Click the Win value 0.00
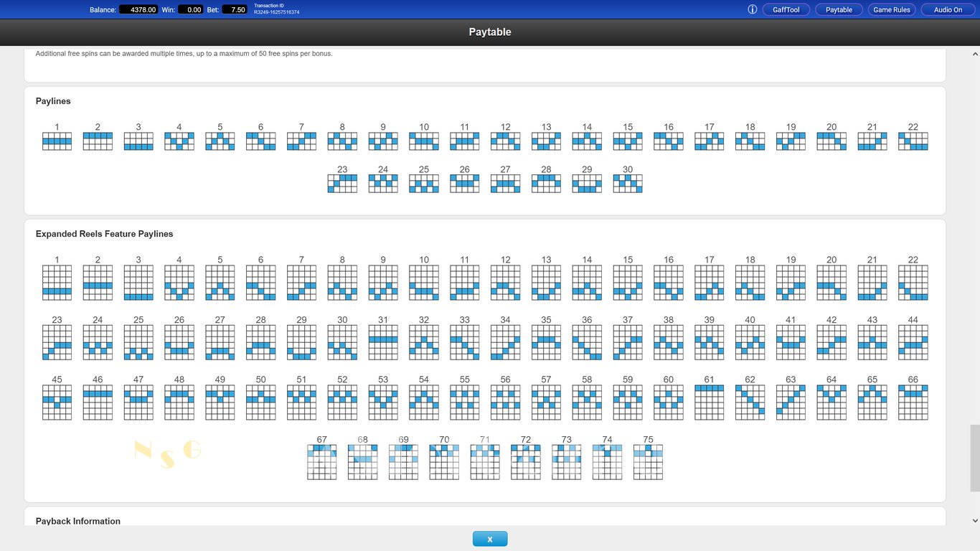The height and width of the screenshot is (551, 980). click(190, 10)
